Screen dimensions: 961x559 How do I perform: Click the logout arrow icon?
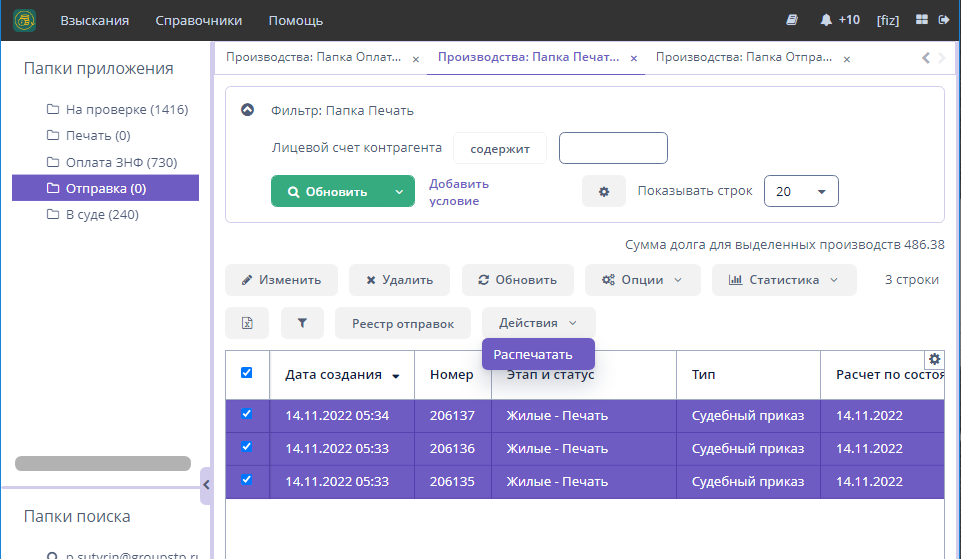[x=944, y=20]
